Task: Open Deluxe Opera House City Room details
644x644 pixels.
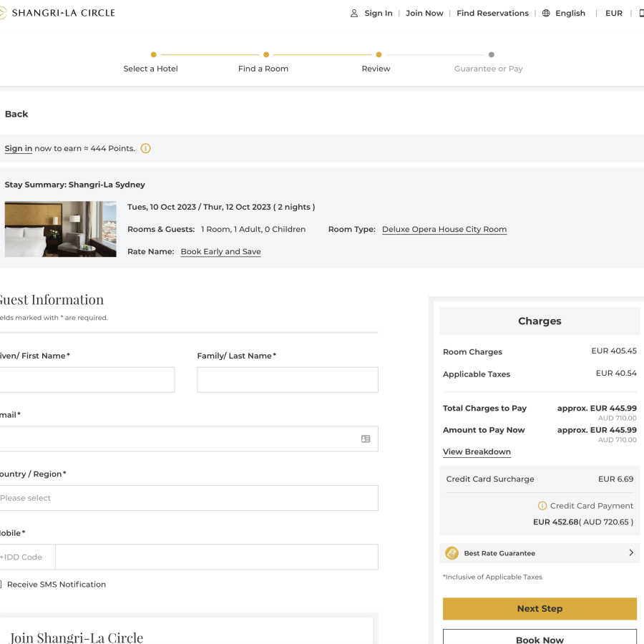Action: 444,229
